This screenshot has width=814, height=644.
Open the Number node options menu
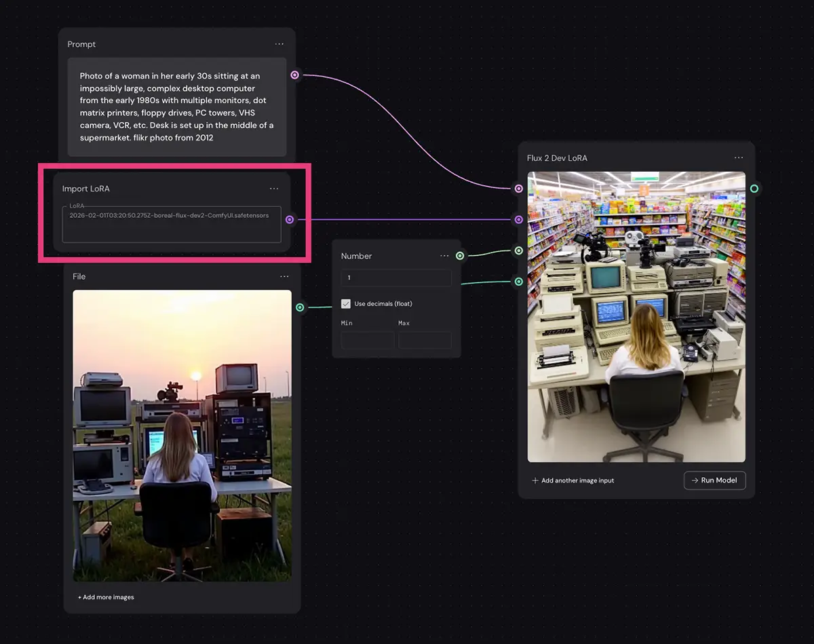coord(444,256)
